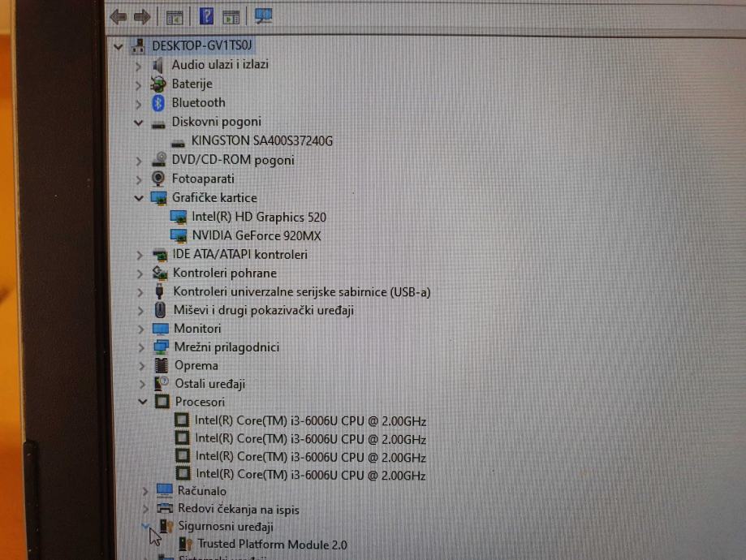Collapse the Diskovni pogoni arrow
The height and width of the screenshot is (560, 746).
tap(139, 123)
